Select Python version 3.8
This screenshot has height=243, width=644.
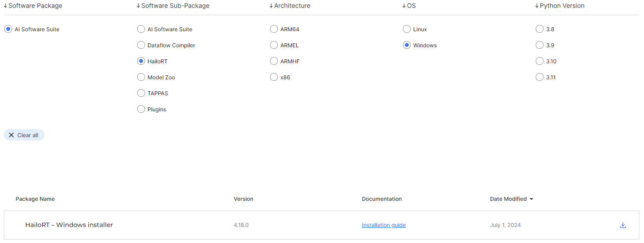point(540,29)
